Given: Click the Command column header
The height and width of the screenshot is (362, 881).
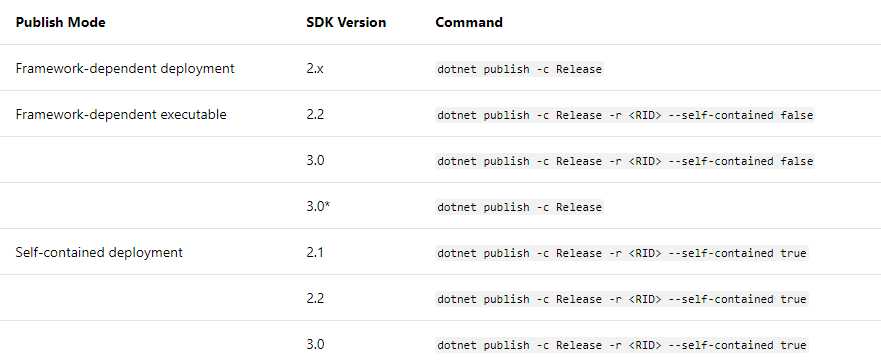Looking at the screenshot, I should pos(469,22).
